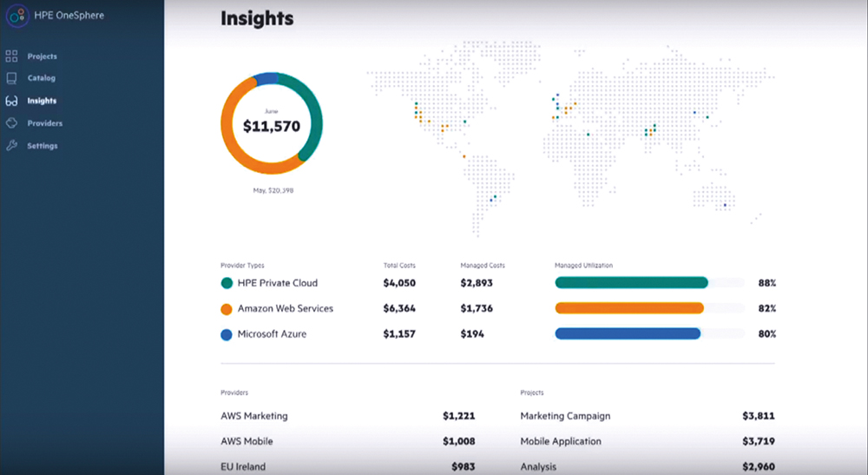This screenshot has width=868, height=475.
Task: Select the HPE Private Cloud label
Action: pos(278,283)
